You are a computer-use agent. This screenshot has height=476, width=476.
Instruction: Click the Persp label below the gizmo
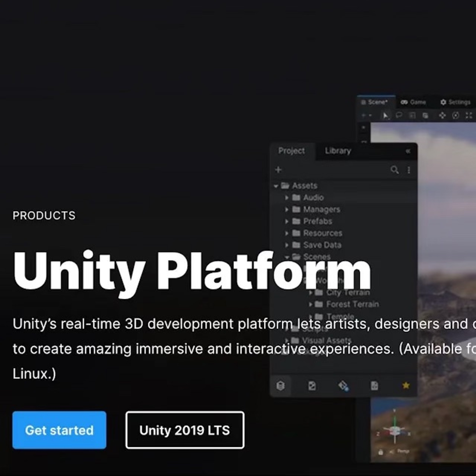(x=403, y=451)
